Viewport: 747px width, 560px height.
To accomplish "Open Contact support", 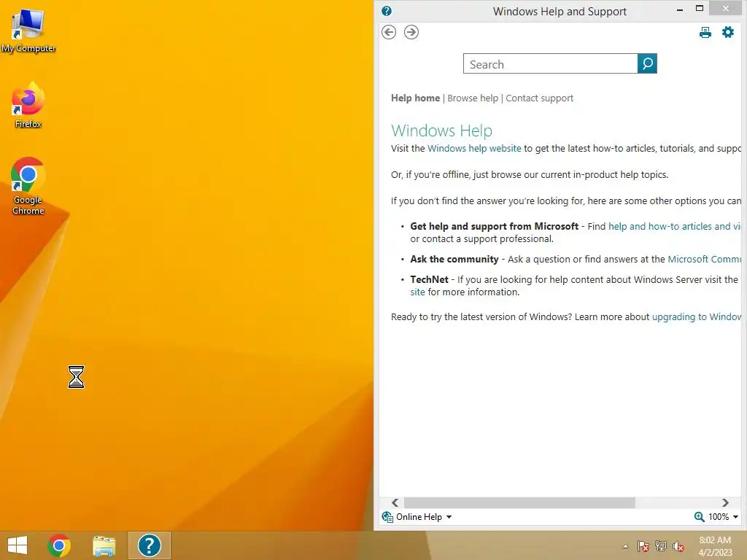I will coord(539,98).
